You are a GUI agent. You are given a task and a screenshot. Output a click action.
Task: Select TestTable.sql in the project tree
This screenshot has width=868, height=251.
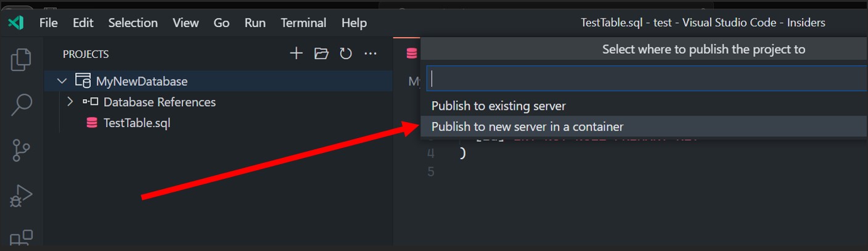[x=136, y=123]
